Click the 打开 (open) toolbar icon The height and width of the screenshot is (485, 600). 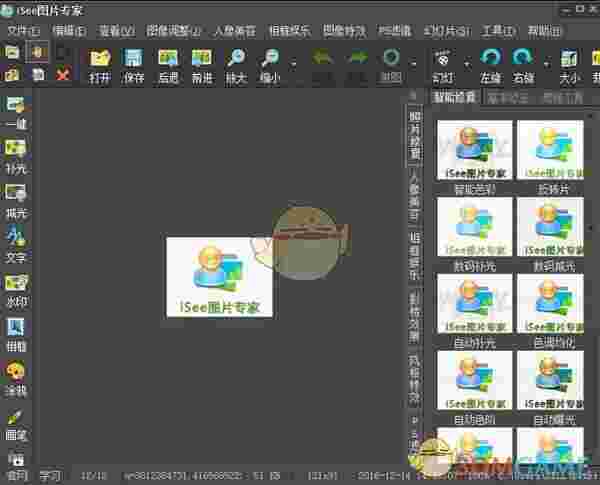point(100,66)
